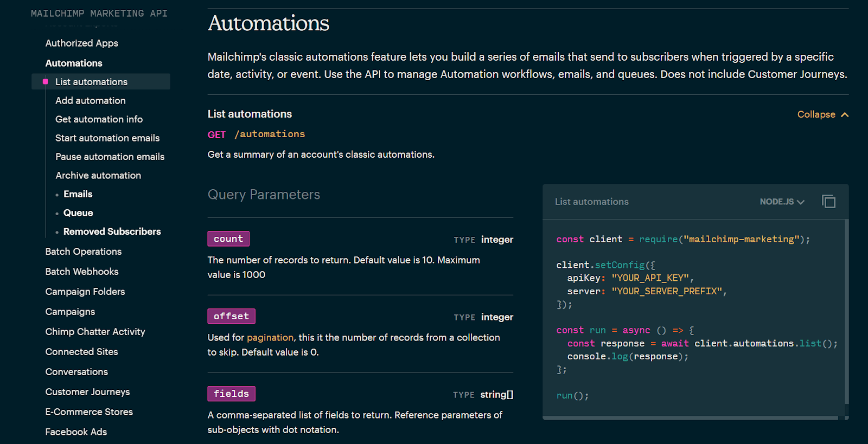This screenshot has width=868, height=444.
Task: Click the code panel horizontal scrollbar
Action: pos(690,418)
